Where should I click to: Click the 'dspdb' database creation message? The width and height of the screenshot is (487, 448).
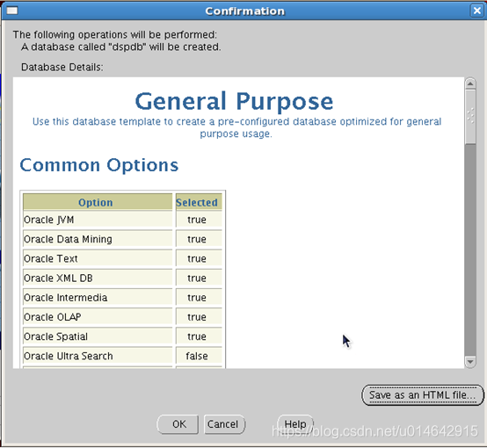tap(121, 47)
